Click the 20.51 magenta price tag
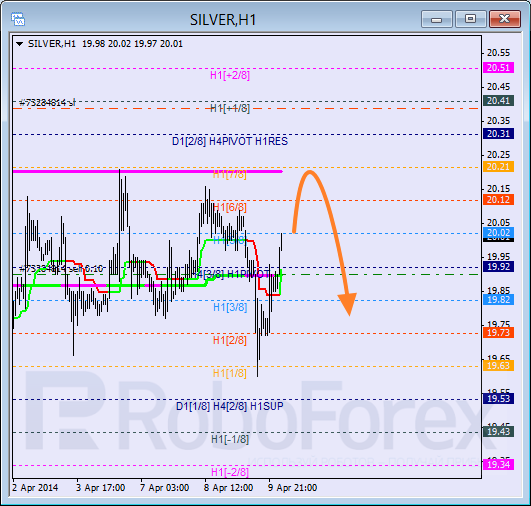 [x=498, y=68]
